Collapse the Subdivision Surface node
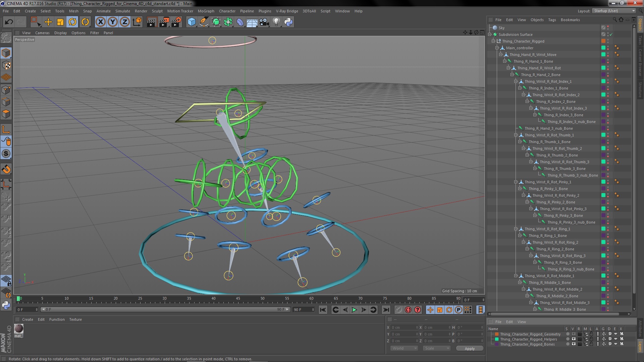 490,35
